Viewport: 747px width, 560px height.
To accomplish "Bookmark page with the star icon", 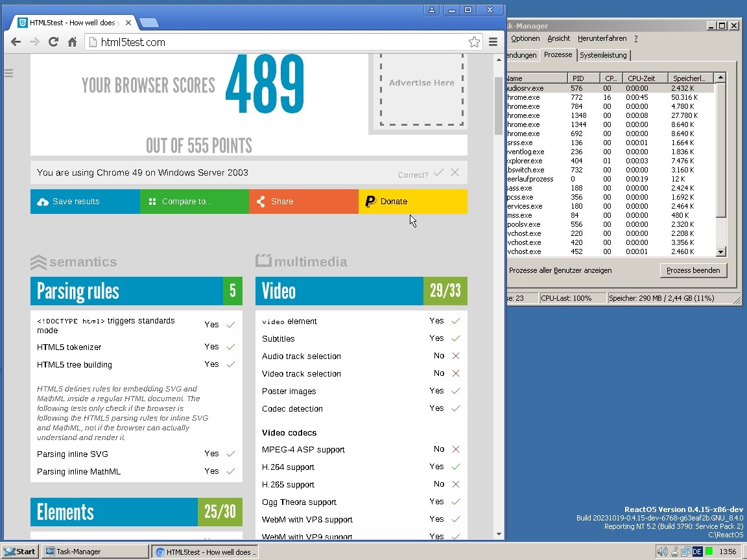I will coord(474,42).
